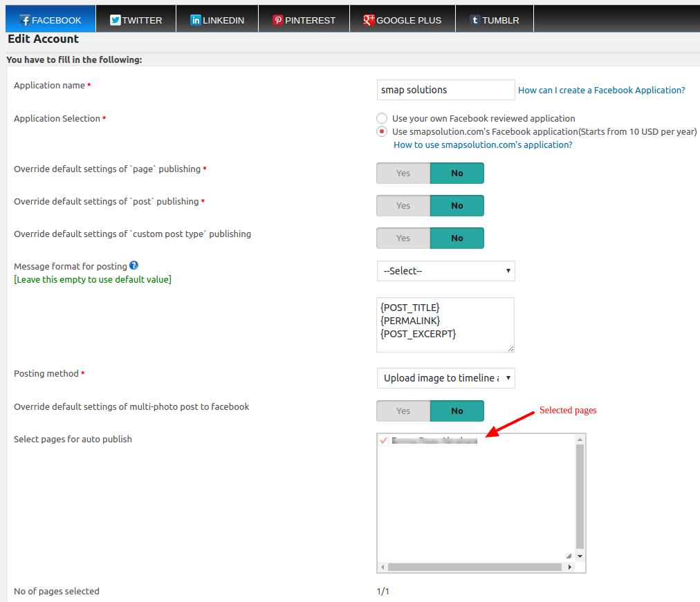Click the Pinterest logo icon
The height and width of the screenshot is (602, 700).
coord(277,20)
